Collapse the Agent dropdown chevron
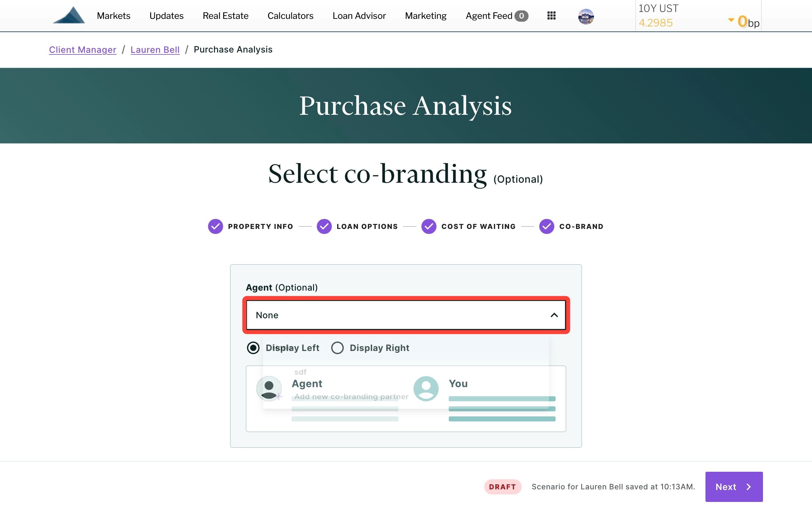Screen dimensions: 812x512 coord(554,315)
